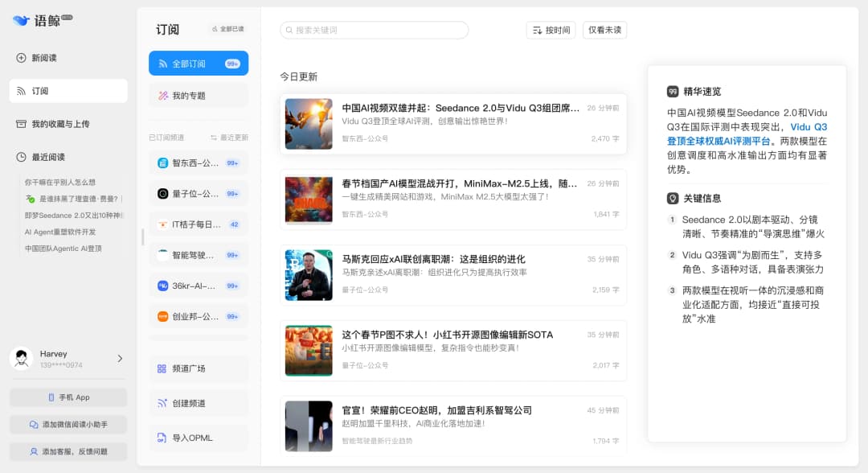Expand Harvey account chevron arrow
The width and height of the screenshot is (868, 473).
click(120, 359)
